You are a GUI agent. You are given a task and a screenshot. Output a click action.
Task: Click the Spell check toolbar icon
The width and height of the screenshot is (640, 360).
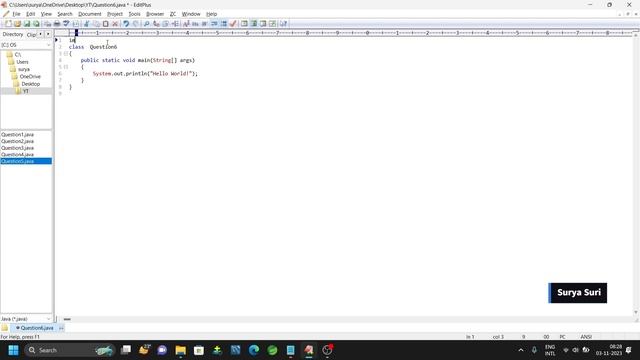[x=66, y=24]
